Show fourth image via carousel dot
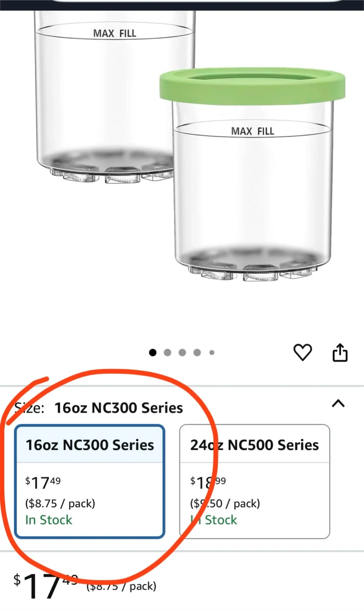 [x=197, y=353]
